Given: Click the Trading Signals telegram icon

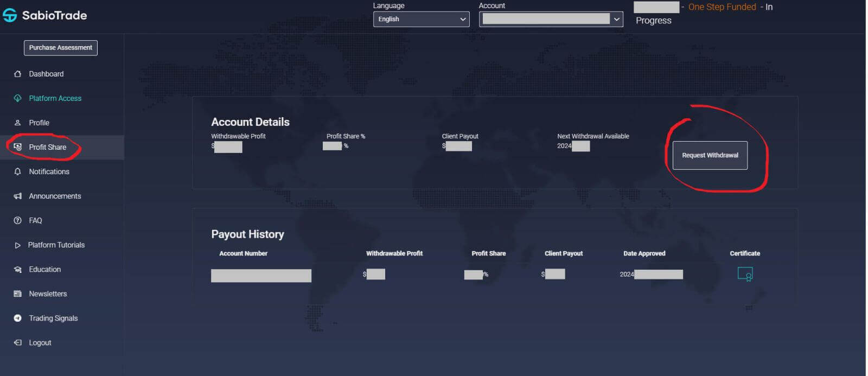Looking at the screenshot, I should (x=17, y=318).
